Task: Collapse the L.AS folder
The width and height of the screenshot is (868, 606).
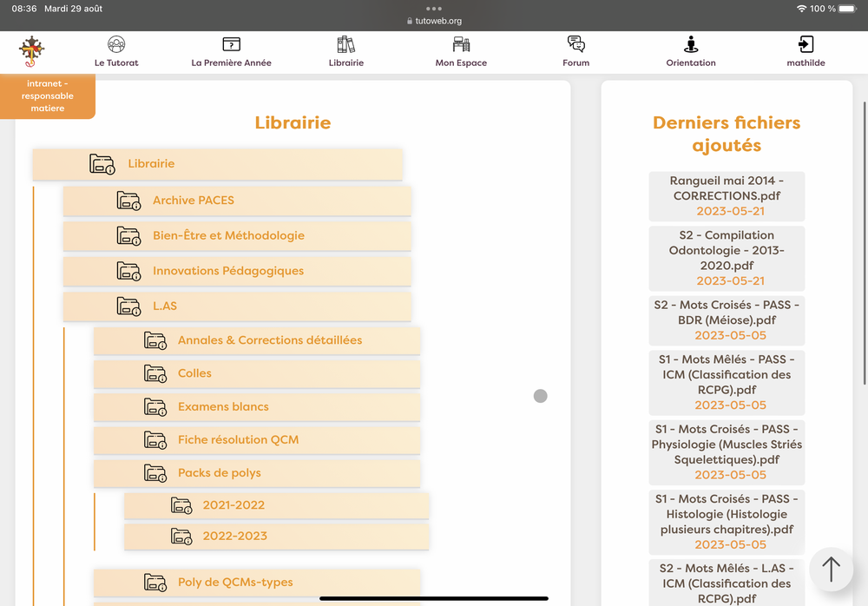Action: [x=164, y=306]
